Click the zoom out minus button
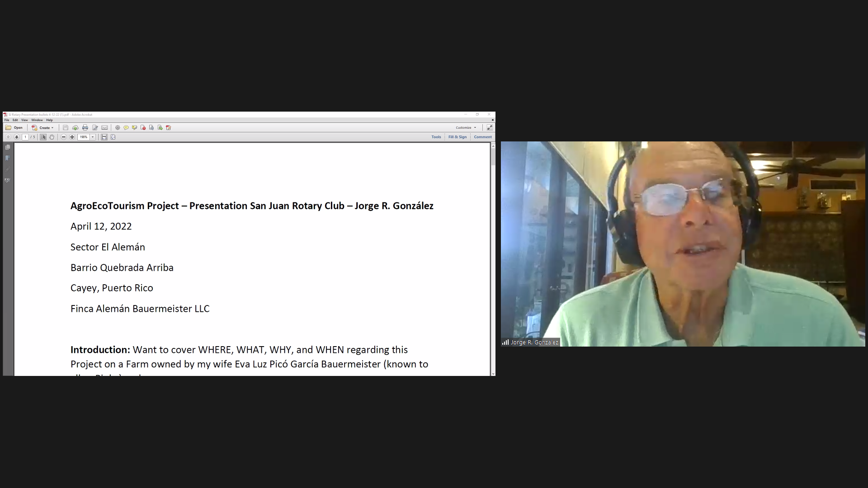The image size is (868, 488). (64, 137)
